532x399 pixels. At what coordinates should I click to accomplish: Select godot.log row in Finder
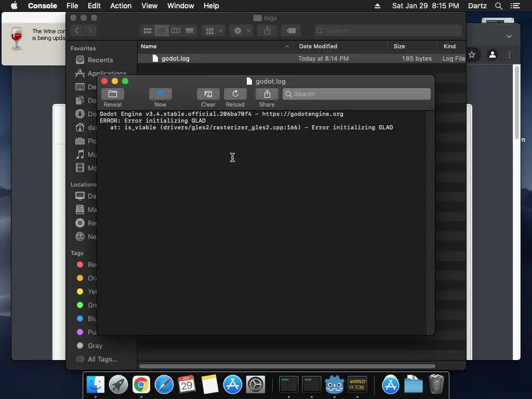tap(302, 58)
